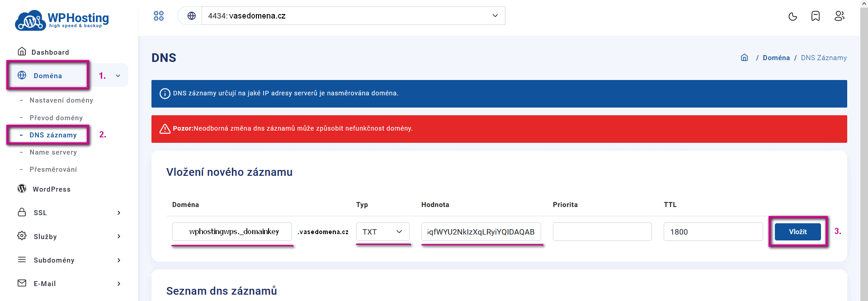Expand the E-Mail sidebar section
Viewport: 868px width, 301px height.
coord(68,284)
